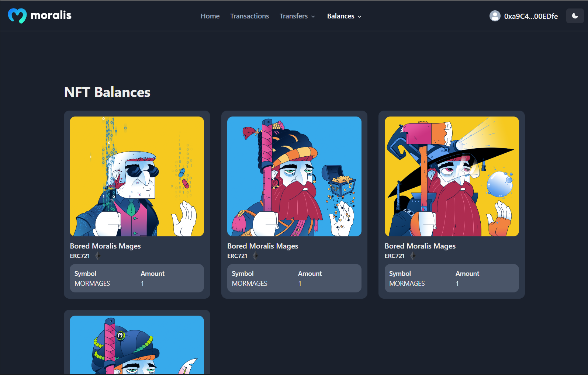Click Amount value on the axe mage card

coord(457,284)
